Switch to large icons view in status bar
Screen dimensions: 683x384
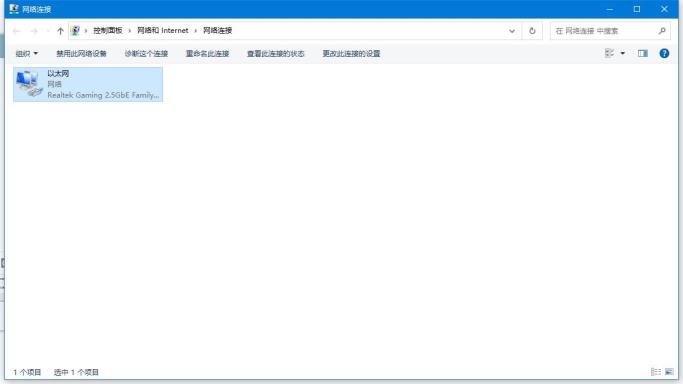point(669,372)
